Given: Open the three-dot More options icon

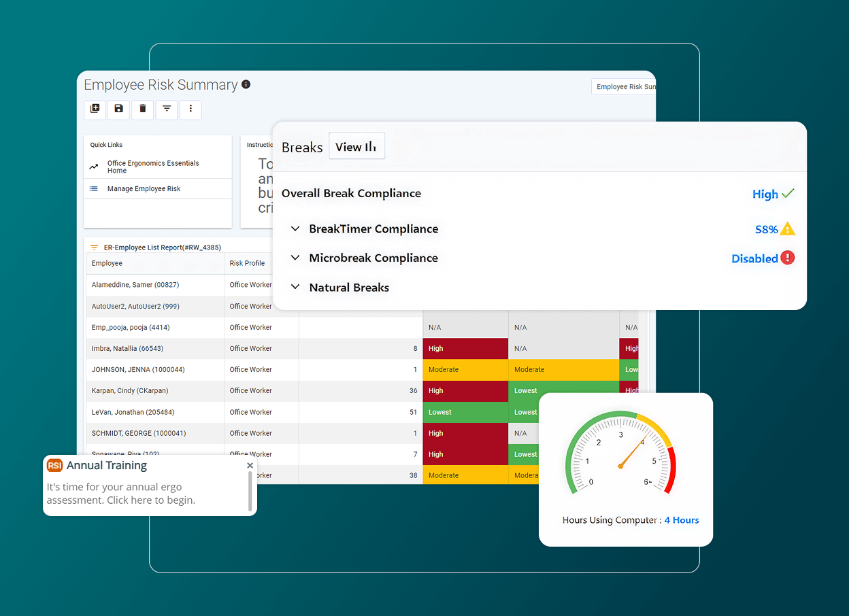Looking at the screenshot, I should [x=191, y=109].
